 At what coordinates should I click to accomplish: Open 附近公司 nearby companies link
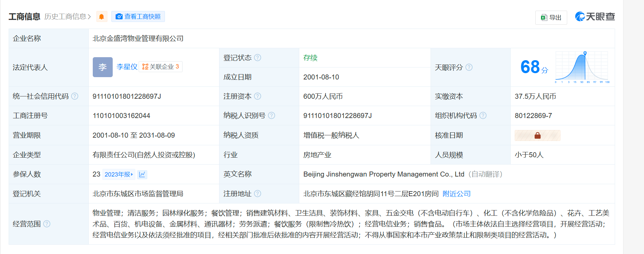[456, 193]
